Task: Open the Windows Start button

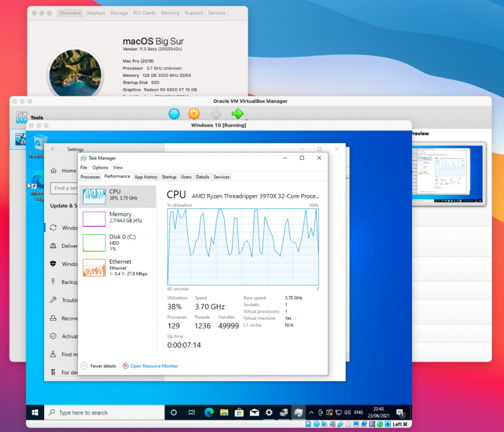Action: pos(35,412)
